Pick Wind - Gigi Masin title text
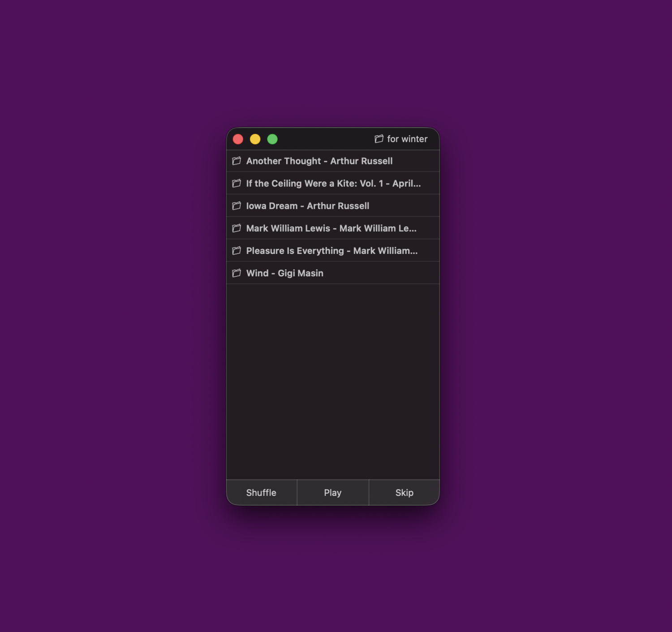 coord(284,273)
